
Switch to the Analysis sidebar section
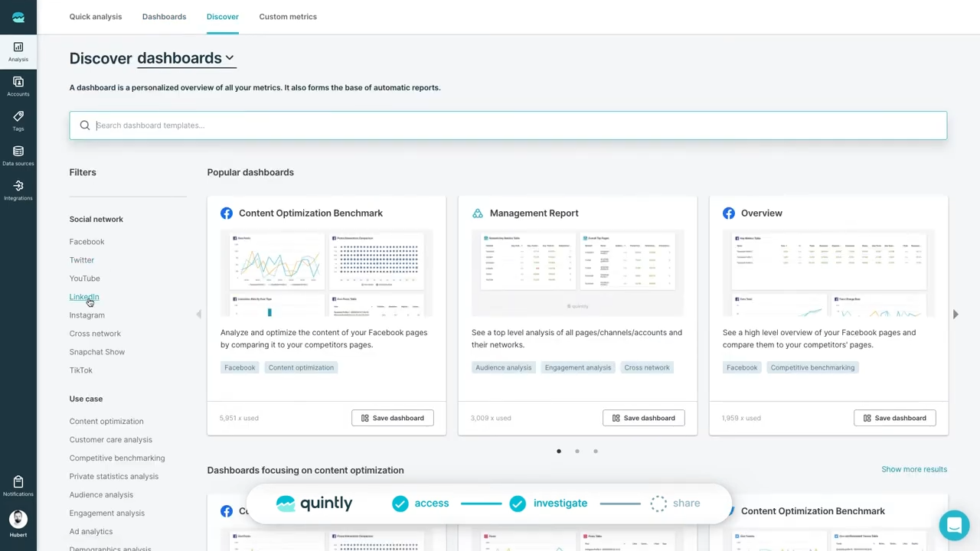(x=18, y=51)
